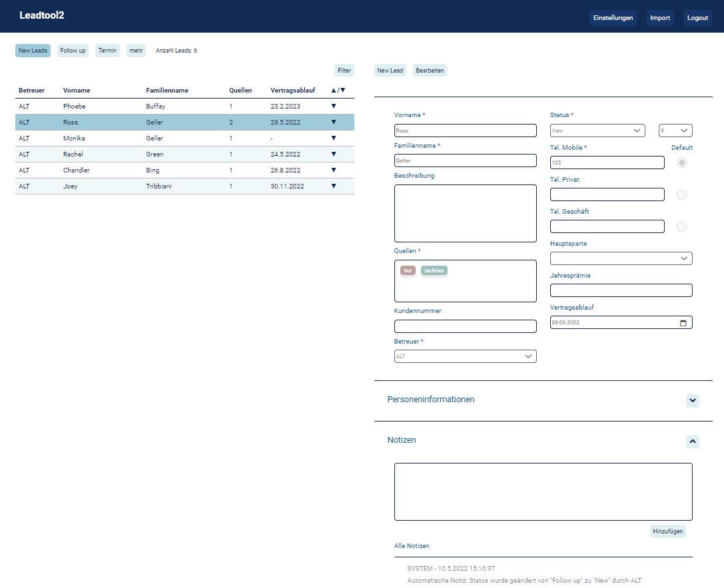Open the Filter options
This screenshot has height=588, width=724.
[344, 71]
